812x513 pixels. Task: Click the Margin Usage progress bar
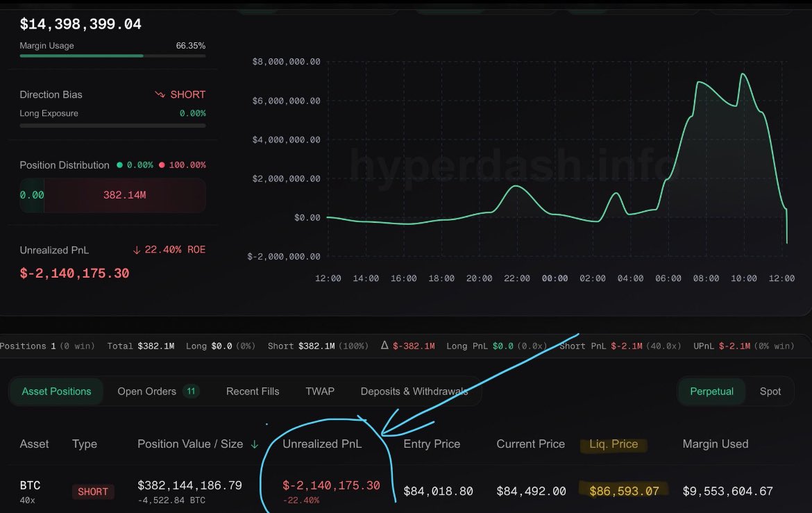point(111,56)
